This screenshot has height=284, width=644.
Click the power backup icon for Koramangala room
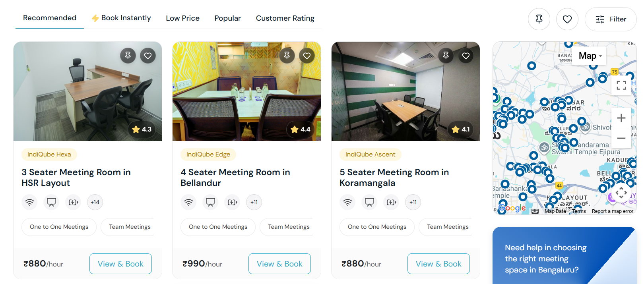click(x=391, y=202)
